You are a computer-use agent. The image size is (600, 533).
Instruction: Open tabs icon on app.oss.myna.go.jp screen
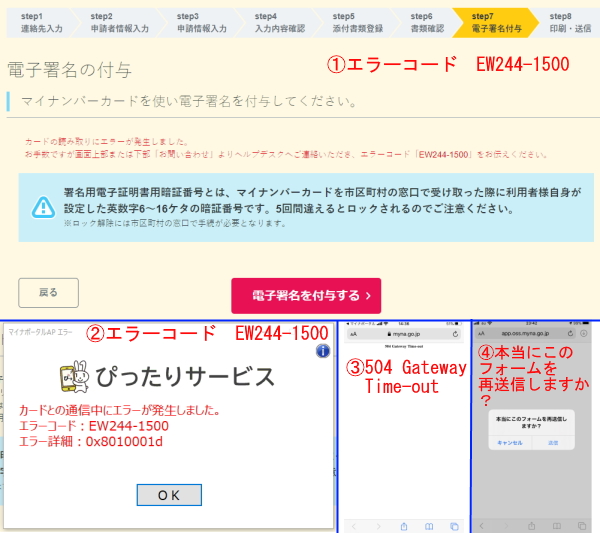582,526
